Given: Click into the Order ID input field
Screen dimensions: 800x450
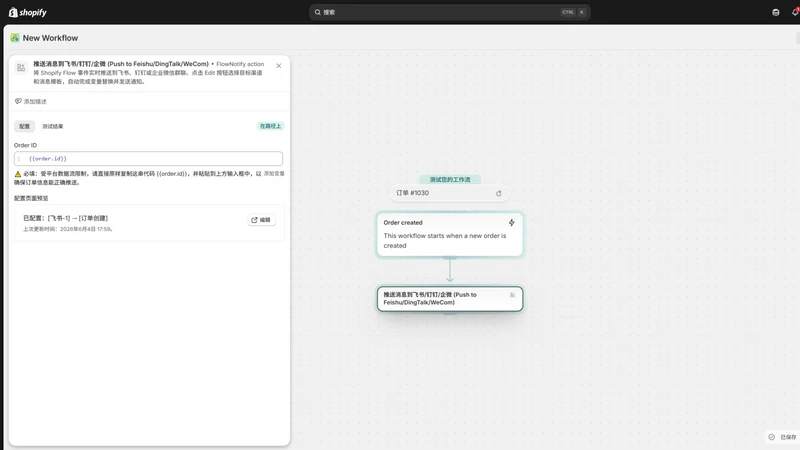Looking at the screenshot, I should point(148,159).
